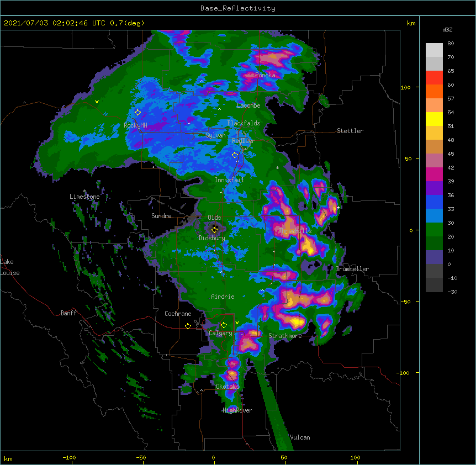Click the yellow diamond marker below RedDeer

tap(235, 155)
